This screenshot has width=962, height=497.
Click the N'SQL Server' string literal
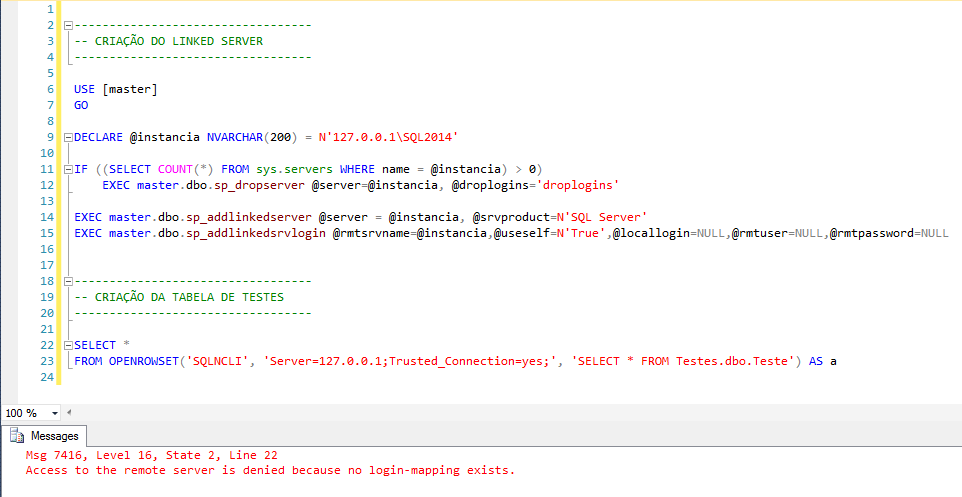601,217
